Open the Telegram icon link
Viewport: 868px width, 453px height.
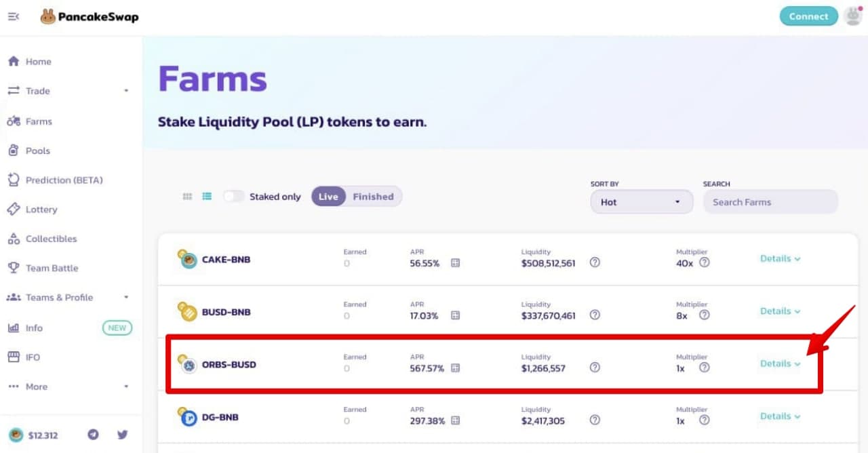(94, 435)
